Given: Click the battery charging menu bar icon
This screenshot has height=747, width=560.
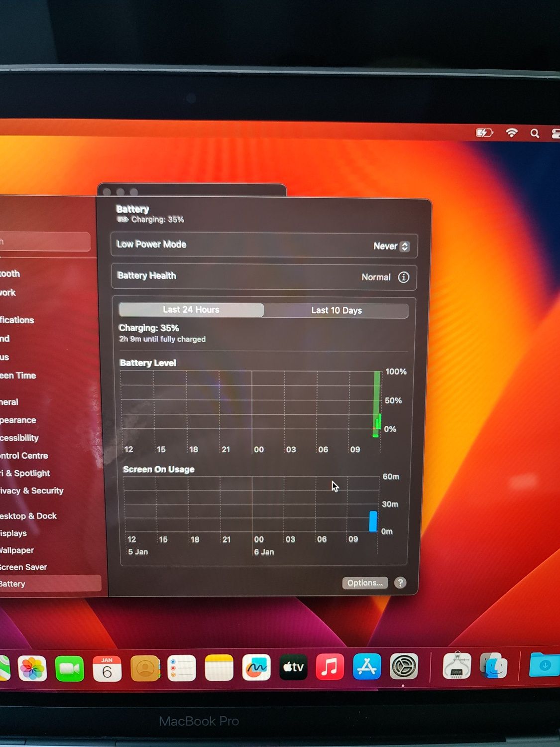Looking at the screenshot, I should [x=484, y=132].
